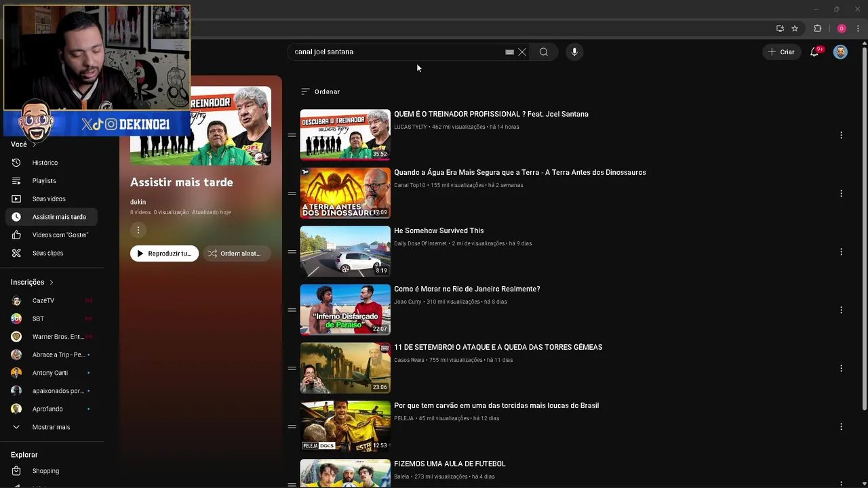The width and height of the screenshot is (868, 488).
Task: Open options for He Somehow Survived This
Action: pyautogui.click(x=841, y=252)
